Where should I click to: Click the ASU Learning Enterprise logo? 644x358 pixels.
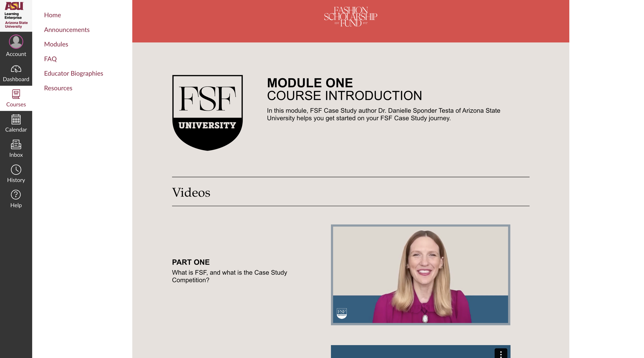click(x=16, y=15)
